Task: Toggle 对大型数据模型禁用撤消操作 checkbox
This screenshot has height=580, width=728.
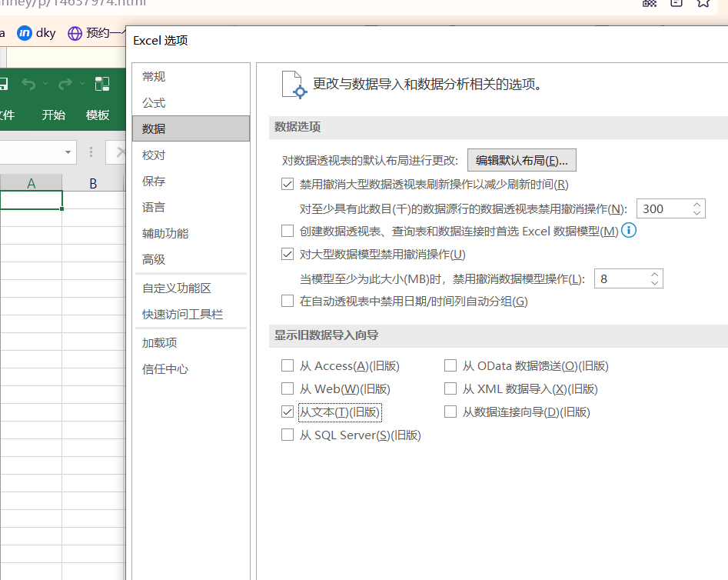Action: pyautogui.click(x=288, y=254)
